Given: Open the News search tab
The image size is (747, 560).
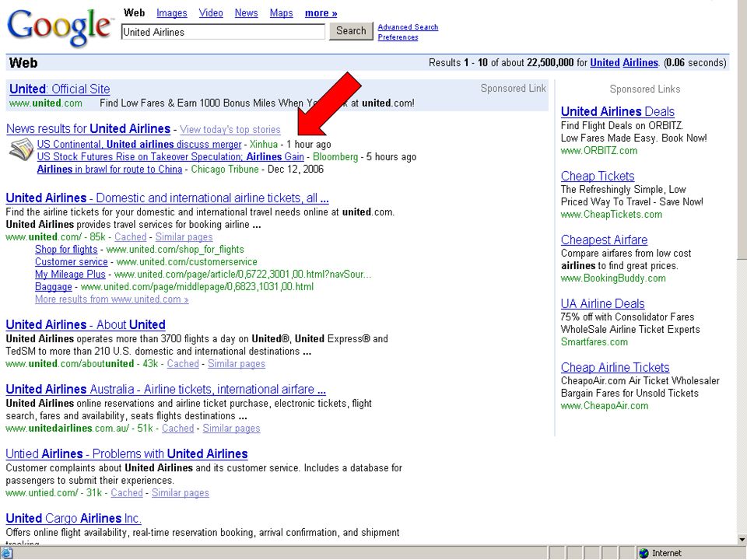Looking at the screenshot, I should [x=246, y=13].
